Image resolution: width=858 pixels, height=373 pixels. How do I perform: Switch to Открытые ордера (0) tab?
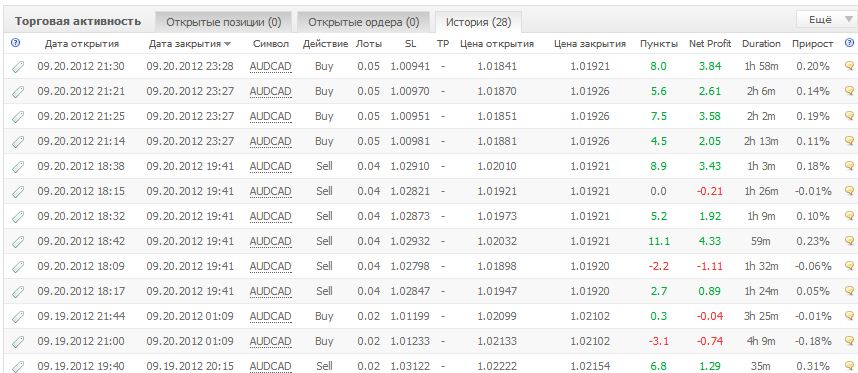[363, 22]
